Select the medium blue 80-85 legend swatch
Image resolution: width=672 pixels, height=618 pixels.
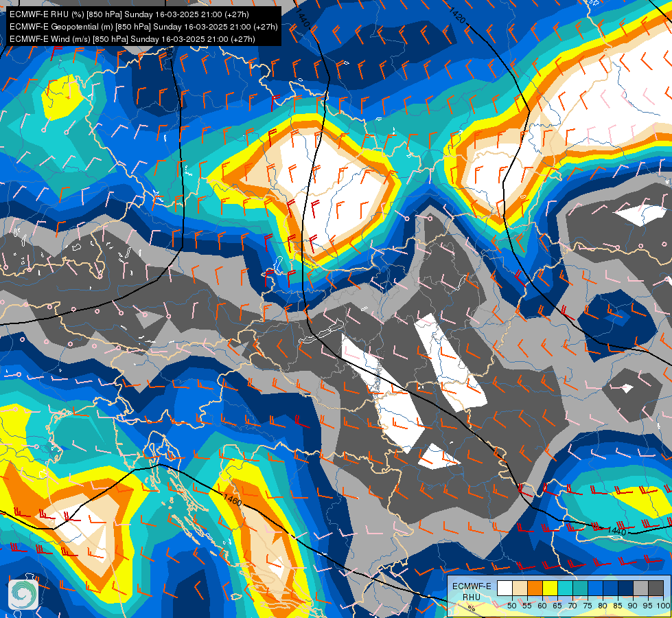coord(611,588)
